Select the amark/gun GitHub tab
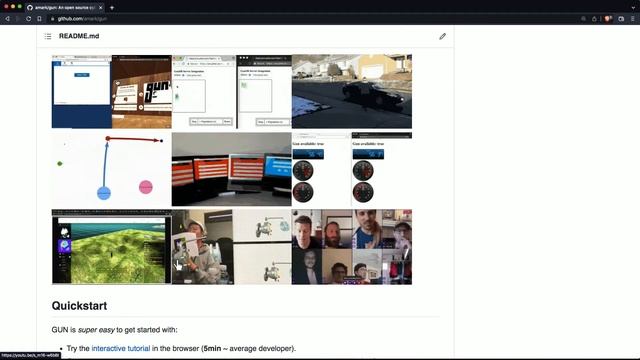This screenshot has width=640, height=360. point(64,7)
